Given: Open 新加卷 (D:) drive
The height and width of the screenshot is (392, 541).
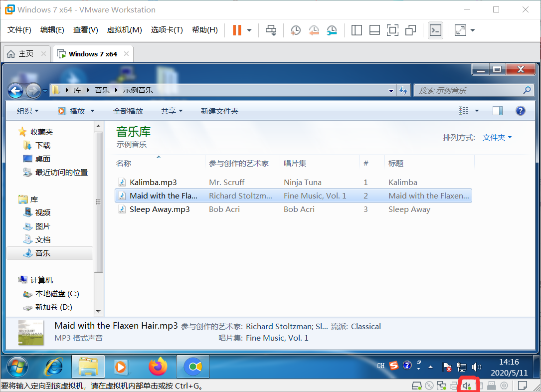Looking at the screenshot, I should pos(47,307).
